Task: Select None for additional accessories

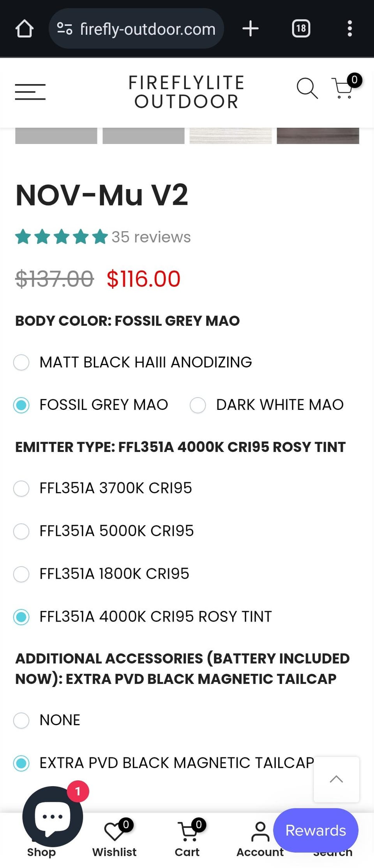Action: click(21, 720)
